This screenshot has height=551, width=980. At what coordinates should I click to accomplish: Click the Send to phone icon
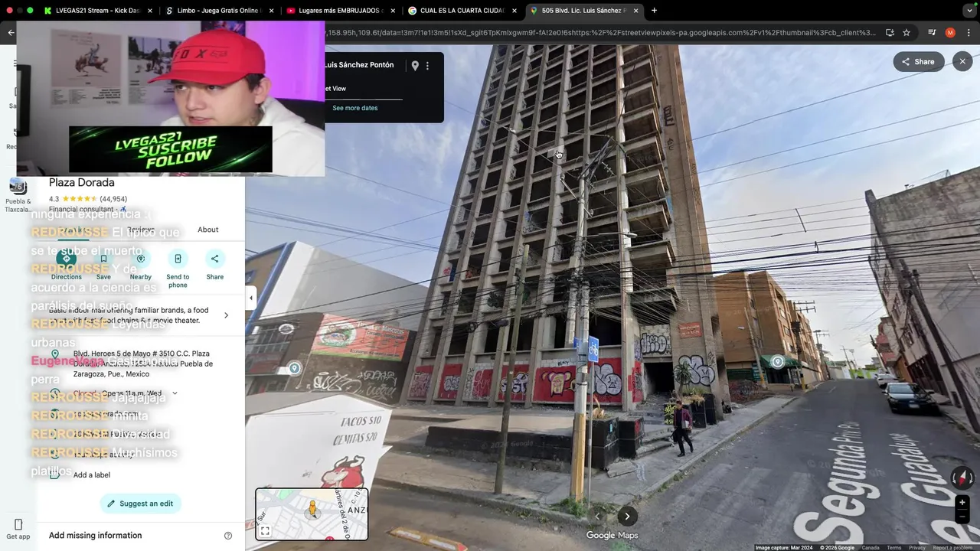pyautogui.click(x=178, y=259)
